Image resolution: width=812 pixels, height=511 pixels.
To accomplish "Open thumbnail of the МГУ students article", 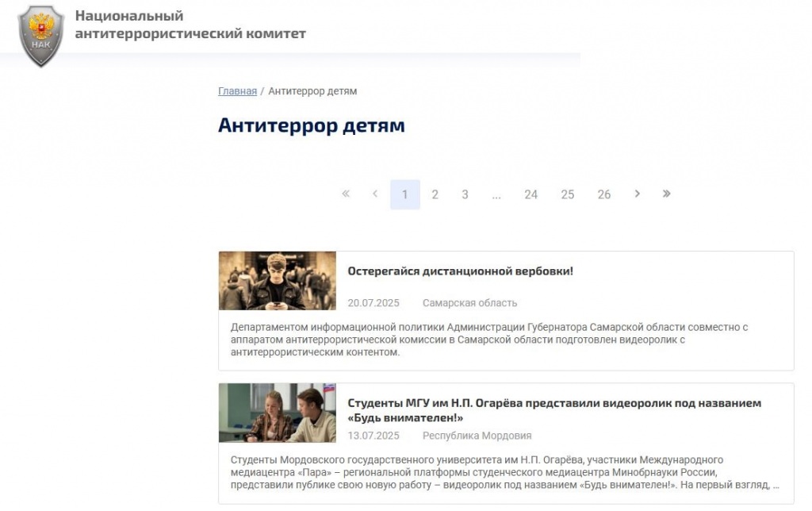I will pyautogui.click(x=278, y=413).
